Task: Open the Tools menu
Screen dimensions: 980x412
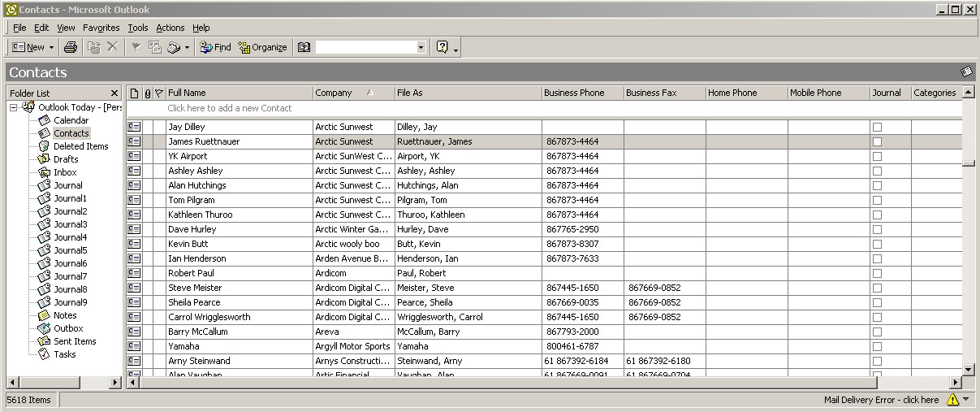Action: click(x=138, y=28)
